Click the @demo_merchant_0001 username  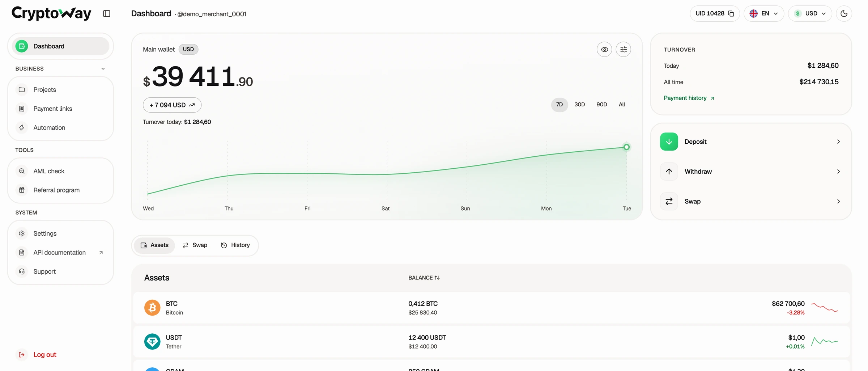coord(212,14)
